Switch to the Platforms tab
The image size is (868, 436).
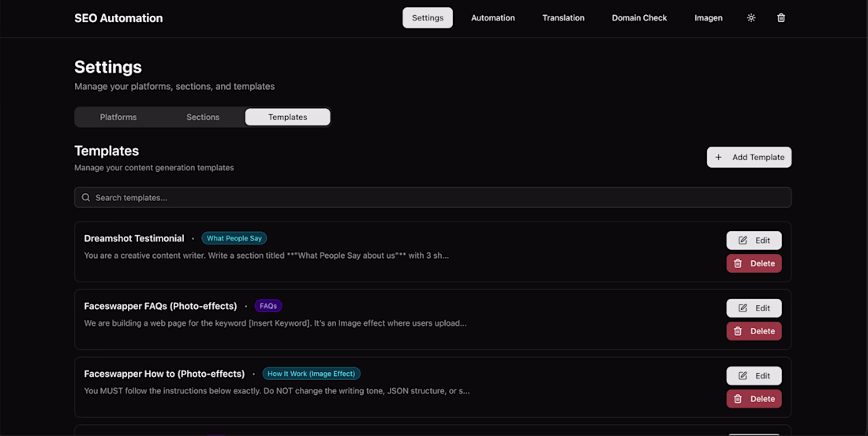click(118, 117)
